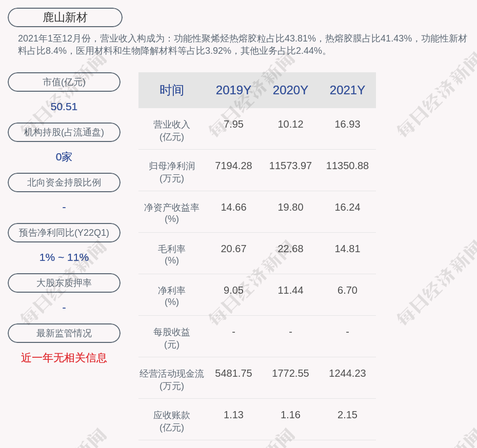Click the 应收账款(亿元) row label
The width and height of the screenshot is (477, 448).
pos(172,421)
